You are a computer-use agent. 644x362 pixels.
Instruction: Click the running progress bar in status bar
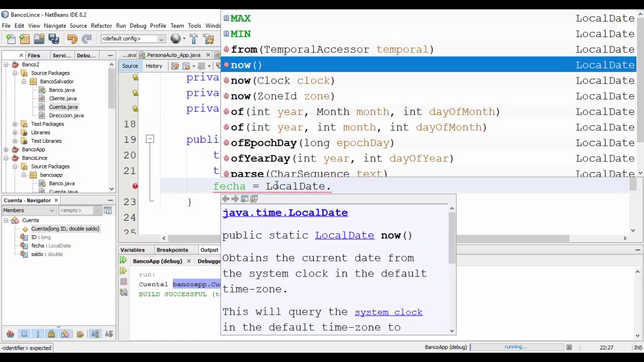pos(516,347)
